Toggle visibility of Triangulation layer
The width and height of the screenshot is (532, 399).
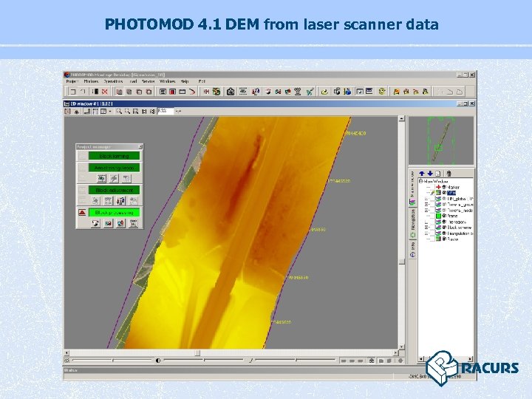tap(444, 233)
